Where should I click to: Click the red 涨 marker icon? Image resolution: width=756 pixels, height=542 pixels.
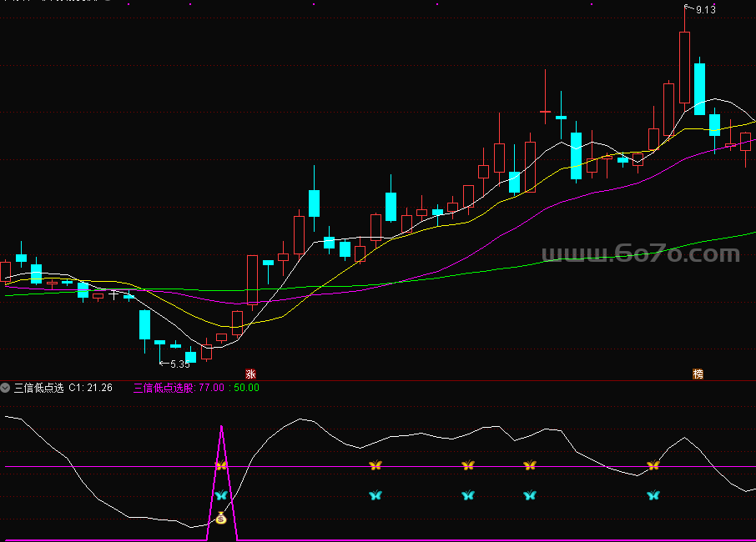pos(250,374)
